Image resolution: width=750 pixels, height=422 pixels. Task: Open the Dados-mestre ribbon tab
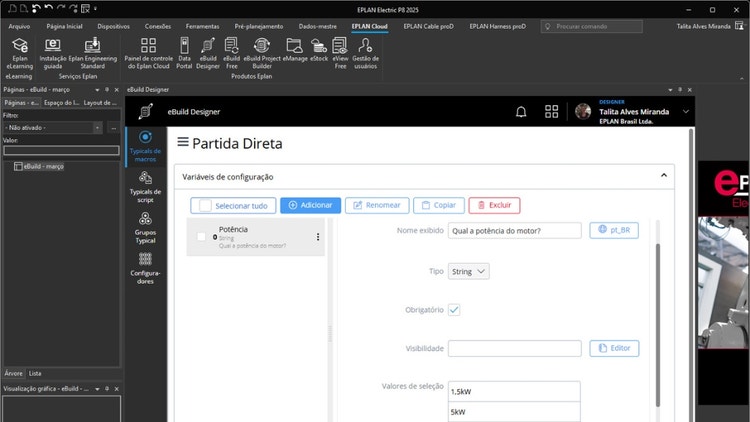coord(317,26)
